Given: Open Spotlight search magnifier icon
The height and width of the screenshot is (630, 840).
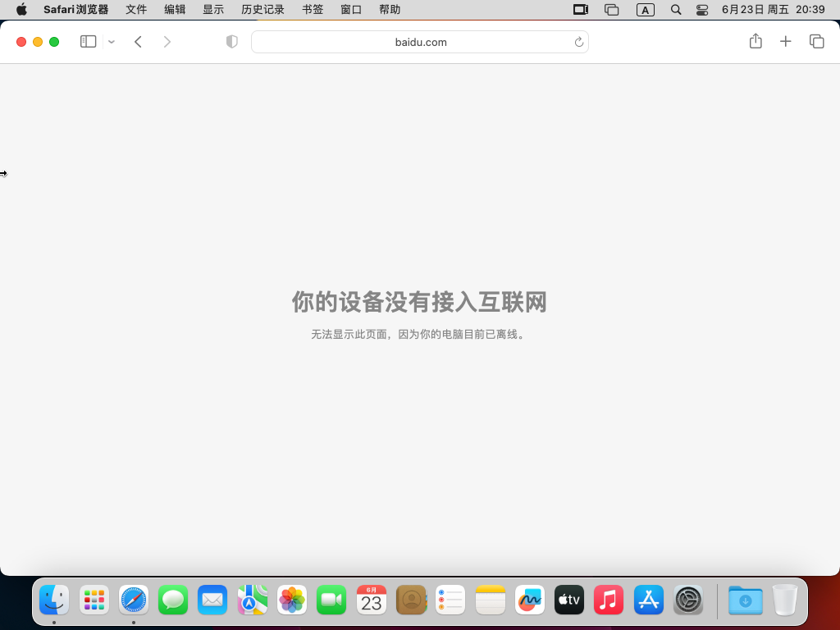Looking at the screenshot, I should [x=676, y=10].
